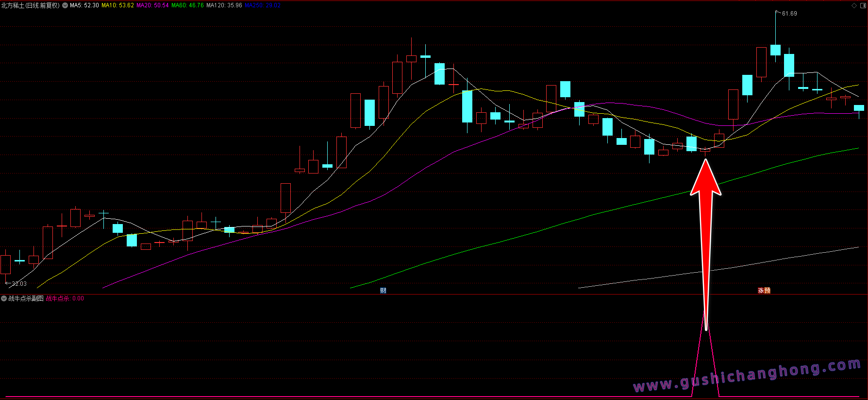The image size is (868, 400).
Task: Select the yellow MA10 indicator label
Action: 117,5
